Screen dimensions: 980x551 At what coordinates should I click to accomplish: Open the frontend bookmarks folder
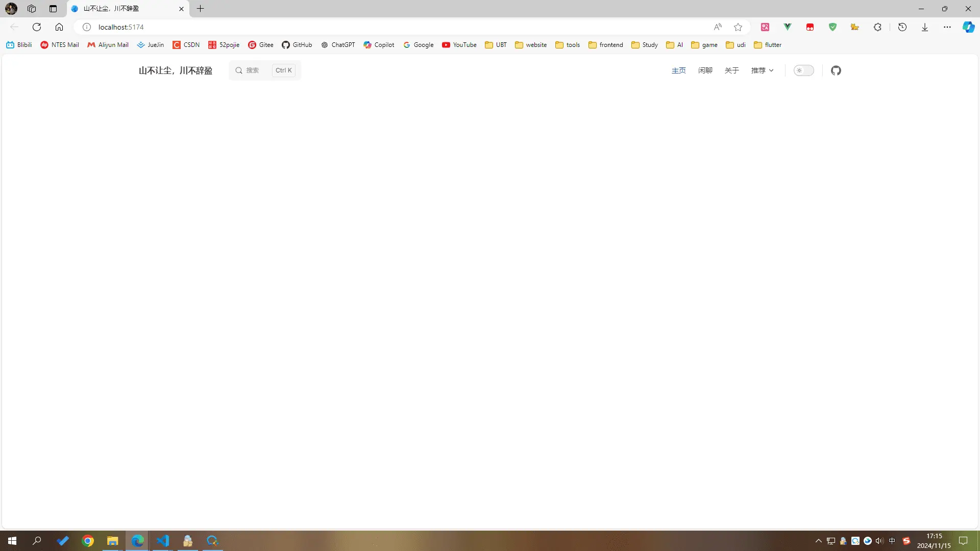click(x=605, y=45)
